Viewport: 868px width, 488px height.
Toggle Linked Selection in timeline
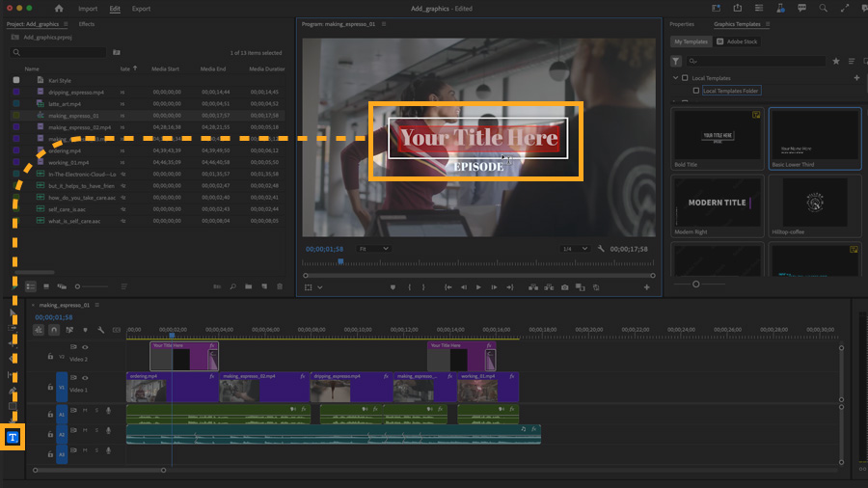pos(69,330)
